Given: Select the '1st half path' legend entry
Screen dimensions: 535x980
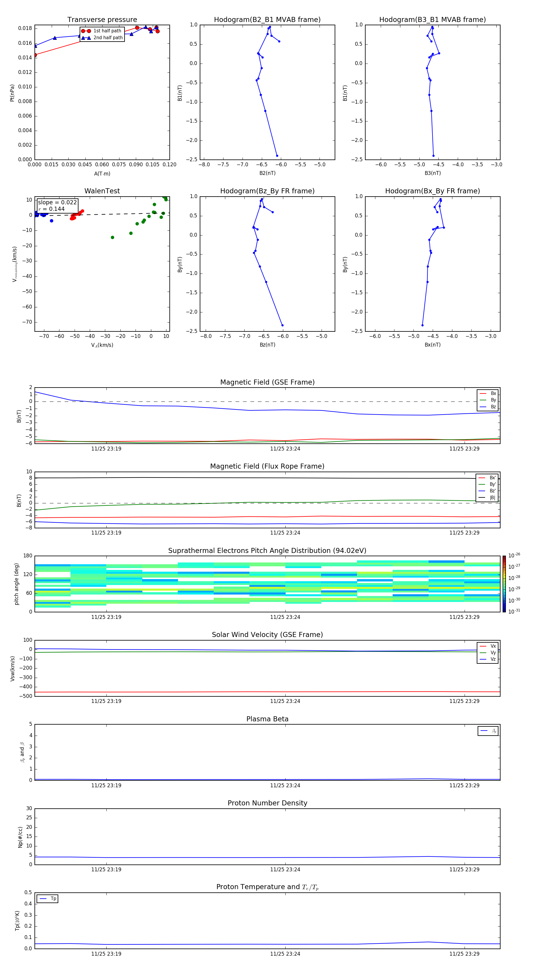Looking at the screenshot, I should (x=101, y=31).
